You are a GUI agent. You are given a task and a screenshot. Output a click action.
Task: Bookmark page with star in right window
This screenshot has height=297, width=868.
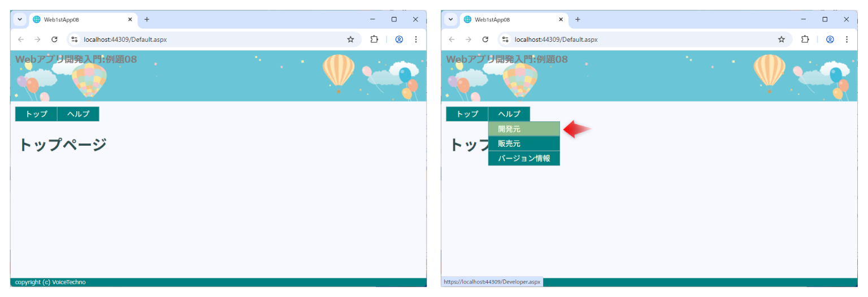coord(782,40)
